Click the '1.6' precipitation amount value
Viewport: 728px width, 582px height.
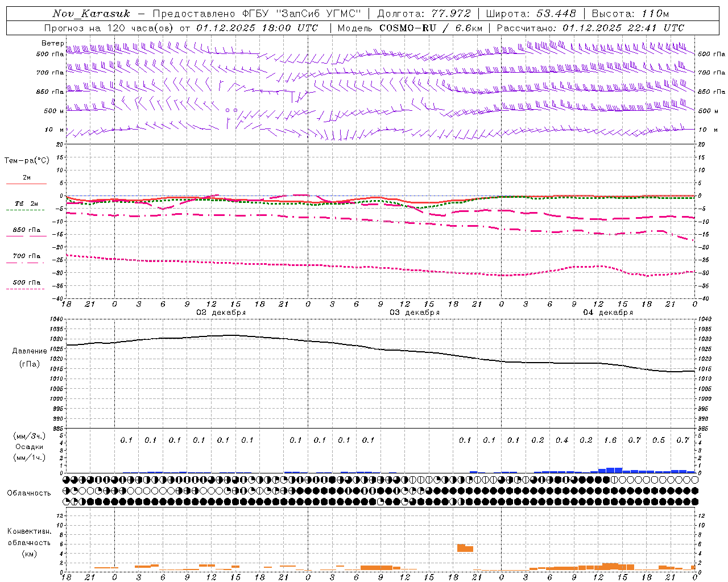pos(610,440)
